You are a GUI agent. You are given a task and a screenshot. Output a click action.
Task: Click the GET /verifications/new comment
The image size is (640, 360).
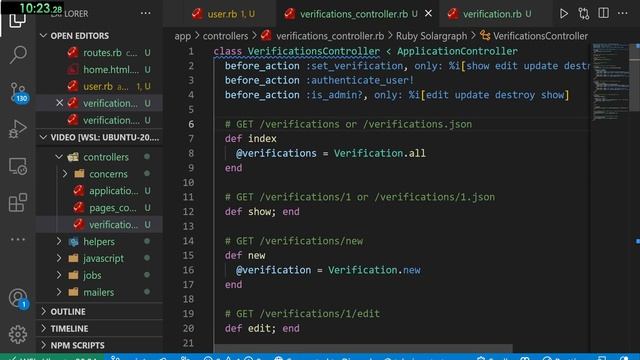click(x=294, y=241)
